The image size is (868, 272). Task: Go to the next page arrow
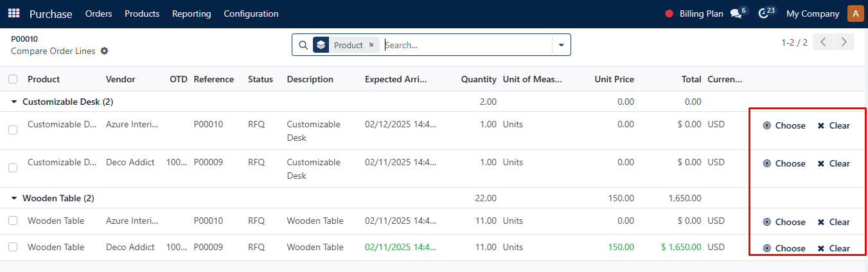(x=844, y=42)
